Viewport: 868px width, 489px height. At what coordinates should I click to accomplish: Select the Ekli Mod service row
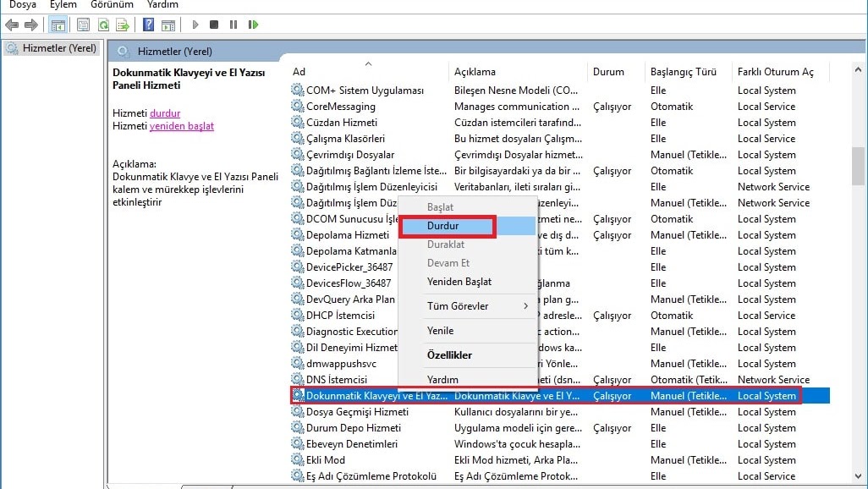[559, 459]
